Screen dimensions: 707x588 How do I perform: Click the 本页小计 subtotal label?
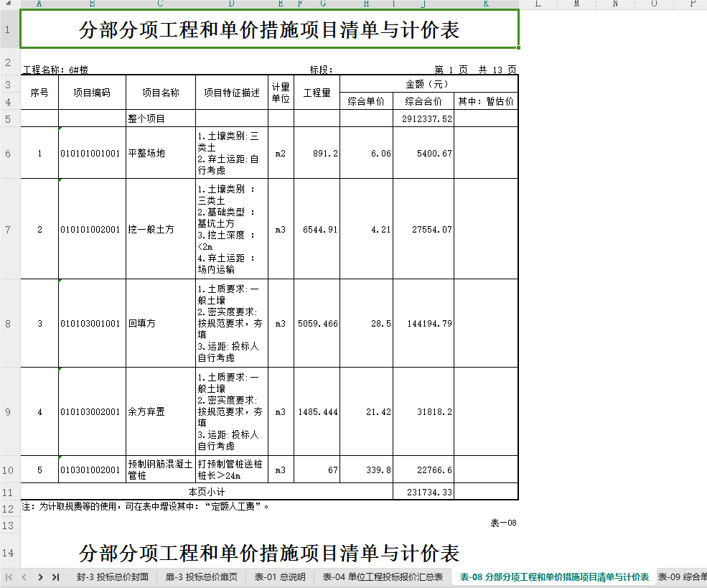tap(207, 492)
